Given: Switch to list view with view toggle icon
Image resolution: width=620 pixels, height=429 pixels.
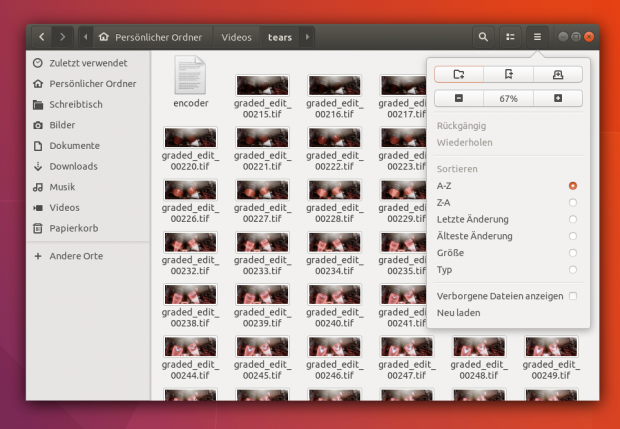Looking at the screenshot, I should 510,37.
